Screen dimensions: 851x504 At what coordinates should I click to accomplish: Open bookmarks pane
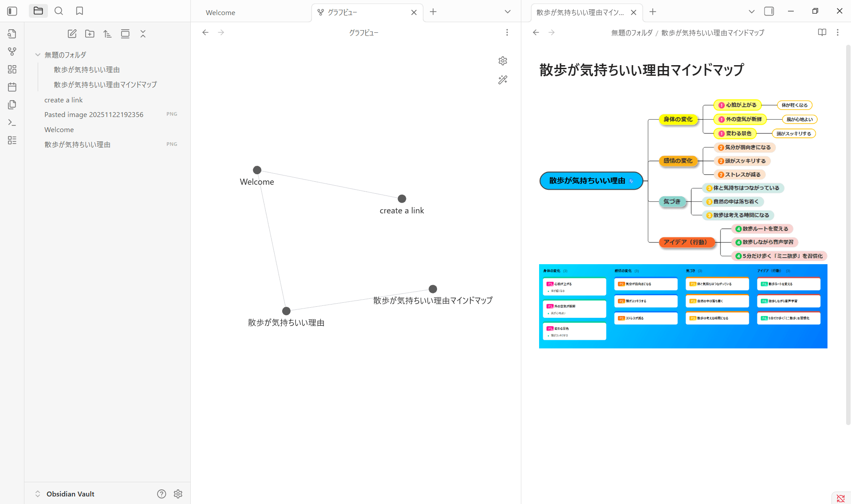(x=79, y=11)
